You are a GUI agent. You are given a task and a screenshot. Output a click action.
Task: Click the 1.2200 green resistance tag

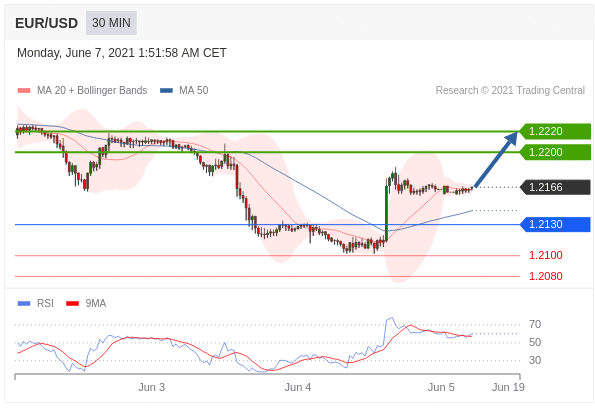click(555, 152)
